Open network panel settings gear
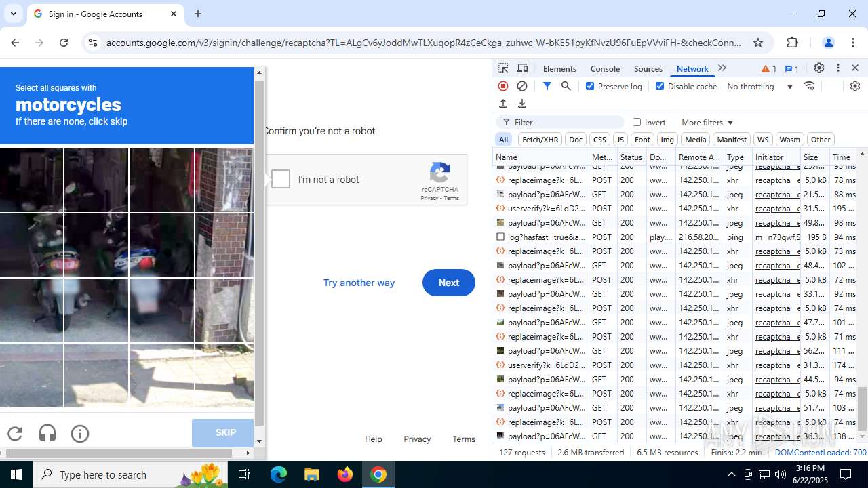Image resolution: width=868 pixels, height=488 pixels. tap(855, 86)
